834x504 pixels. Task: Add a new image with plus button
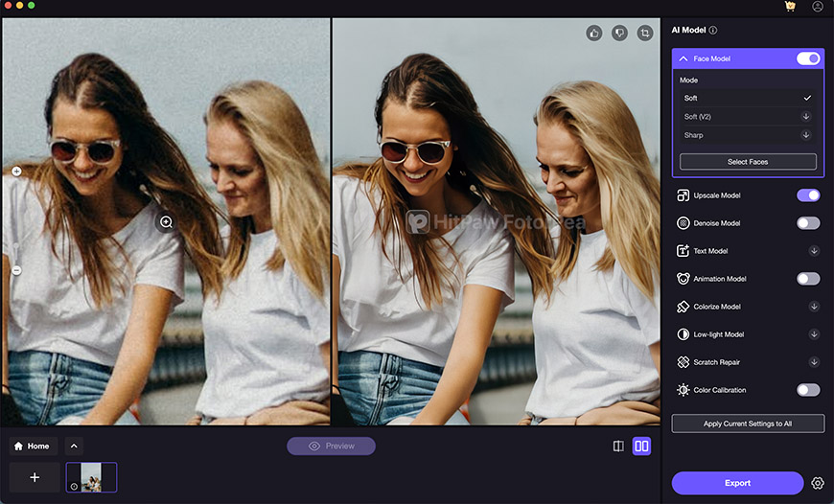pos(35,477)
